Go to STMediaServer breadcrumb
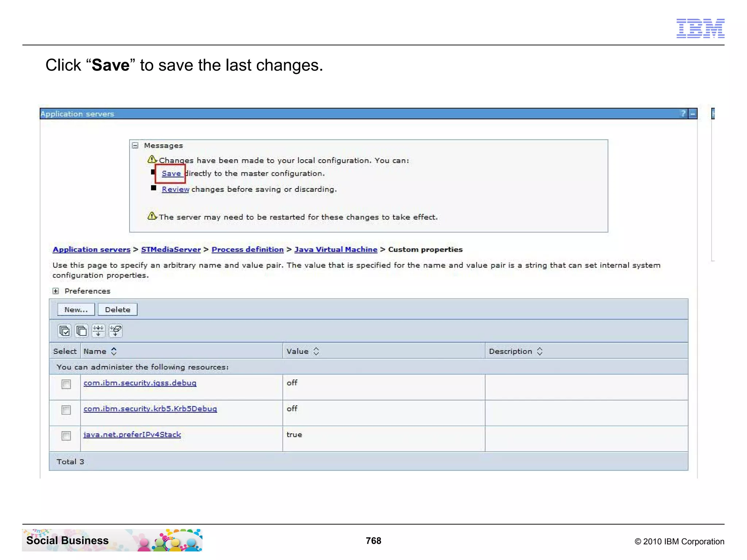747x560 pixels. (171, 249)
